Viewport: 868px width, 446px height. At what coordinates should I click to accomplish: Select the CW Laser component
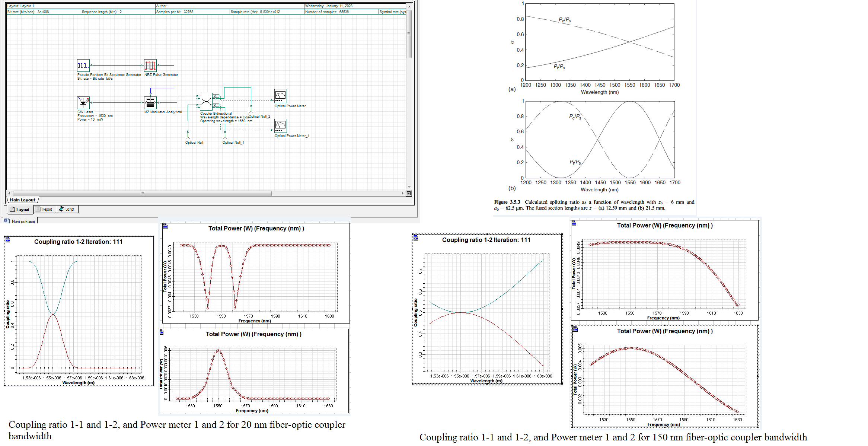pyautogui.click(x=83, y=103)
